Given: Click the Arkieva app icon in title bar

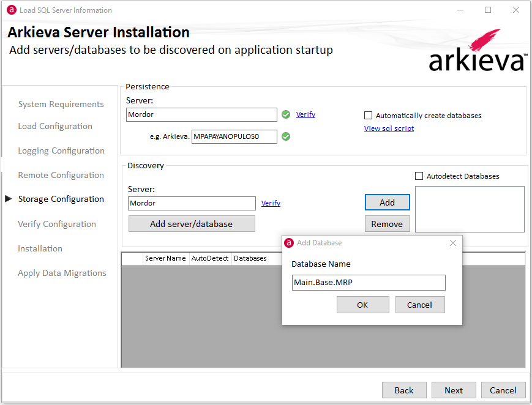Looking at the screenshot, I should click(12, 10).
